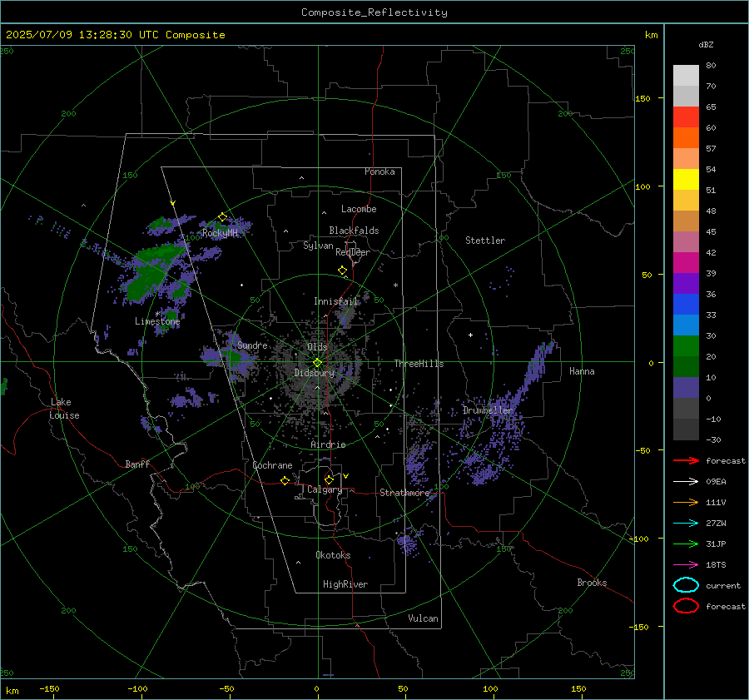Click the 0 tick on bottom axis
The width and height of the screenshot is (749, 700).
pos(316,689)
